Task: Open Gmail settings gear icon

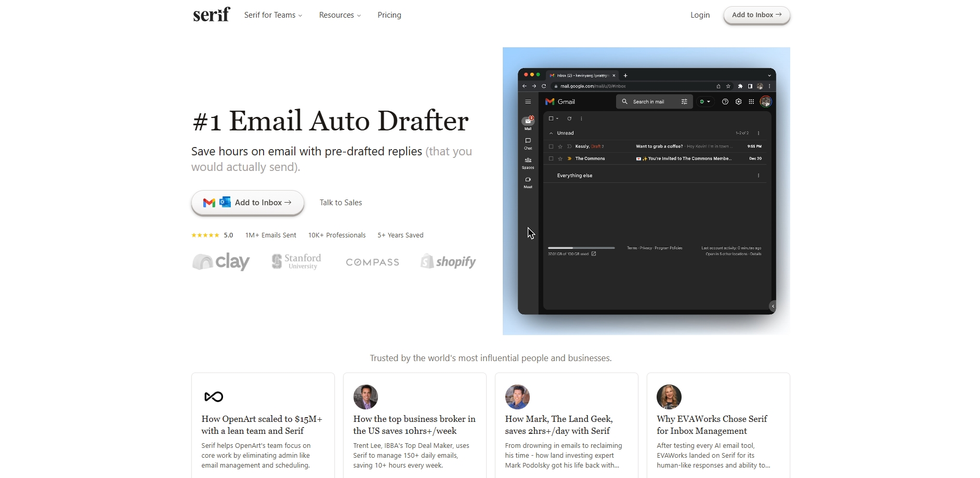Action: pos(738,102)
